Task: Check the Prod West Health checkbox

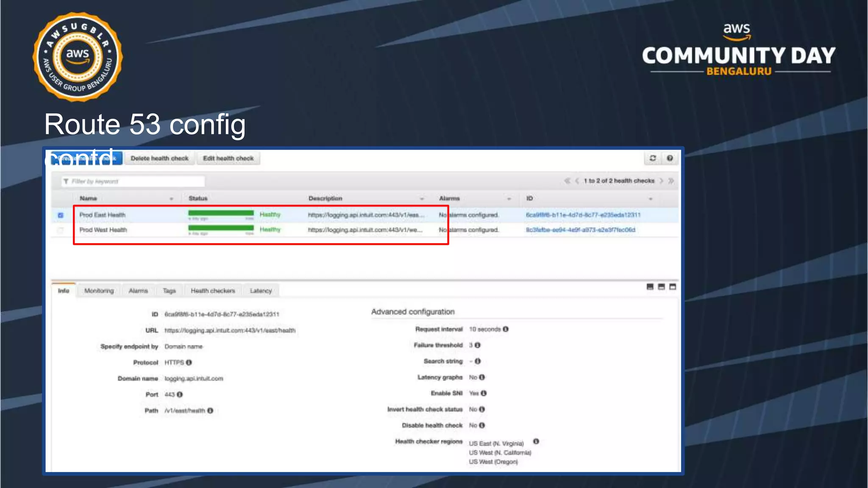Action: click(61, 230)
